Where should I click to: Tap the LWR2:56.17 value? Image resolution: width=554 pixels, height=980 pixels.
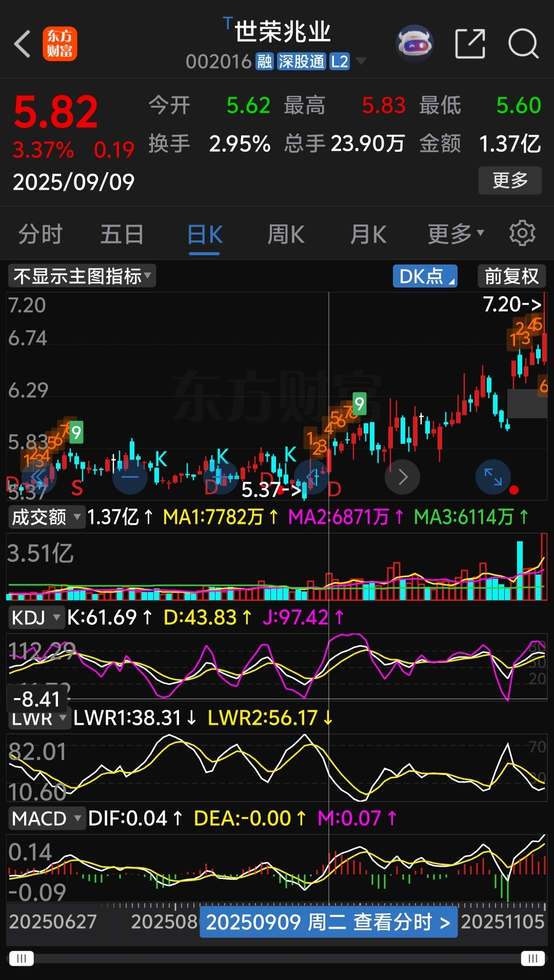click(x=270, y=718)
